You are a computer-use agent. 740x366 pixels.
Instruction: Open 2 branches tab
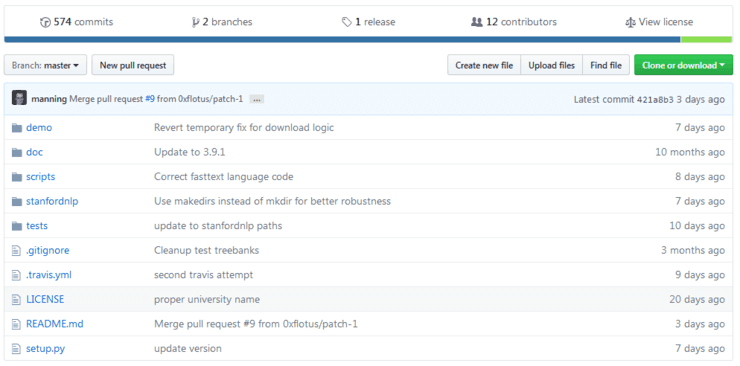222,22
